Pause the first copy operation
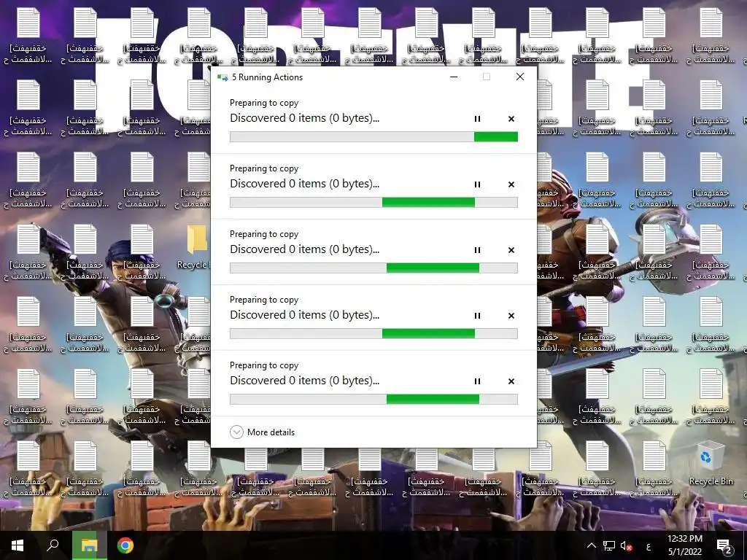The width and height of the screenshot is (747, 560). [477, 119]
